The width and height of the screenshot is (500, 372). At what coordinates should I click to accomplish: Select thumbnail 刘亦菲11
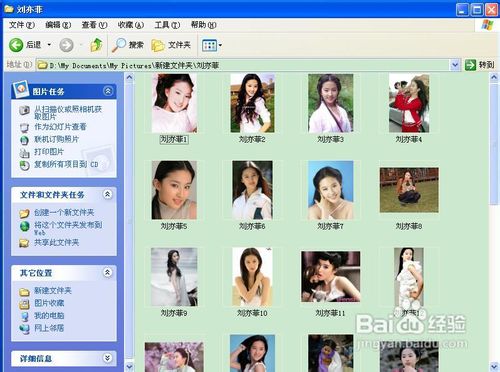(x=331, y=277)
